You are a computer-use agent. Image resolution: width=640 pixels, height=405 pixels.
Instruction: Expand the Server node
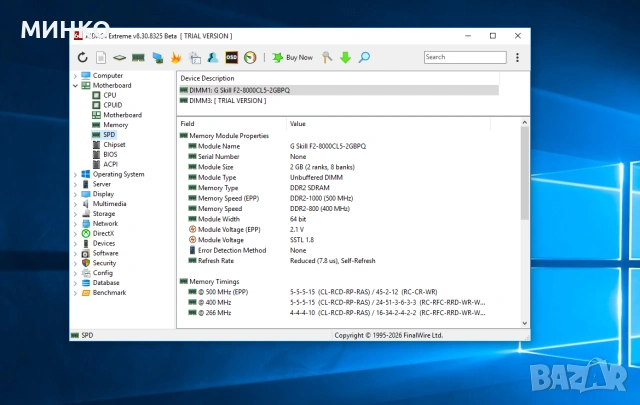pos(75,185)
